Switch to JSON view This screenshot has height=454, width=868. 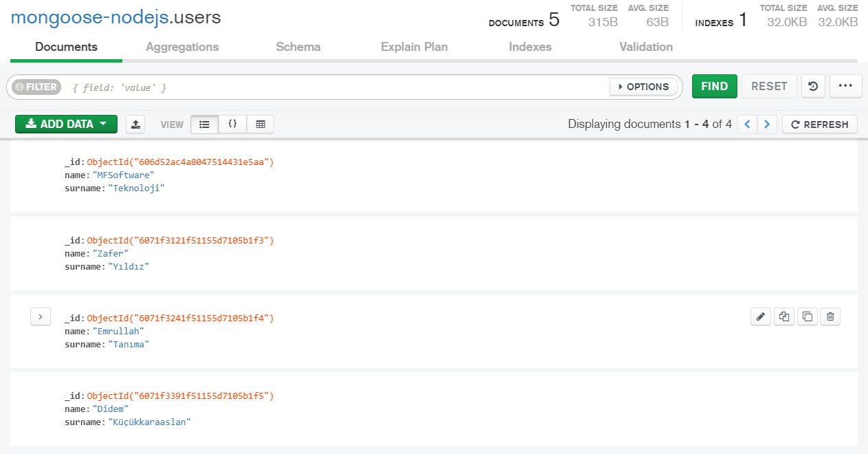click(232, 125)
